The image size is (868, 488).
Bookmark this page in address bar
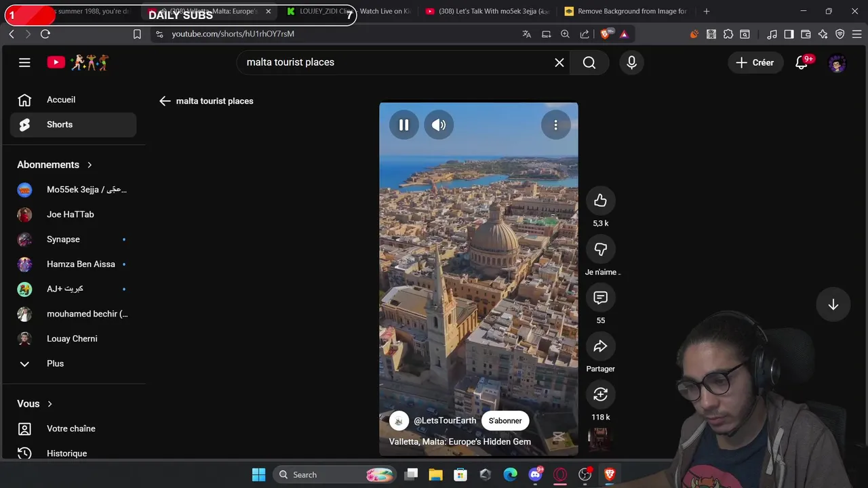tap(137, 34)
